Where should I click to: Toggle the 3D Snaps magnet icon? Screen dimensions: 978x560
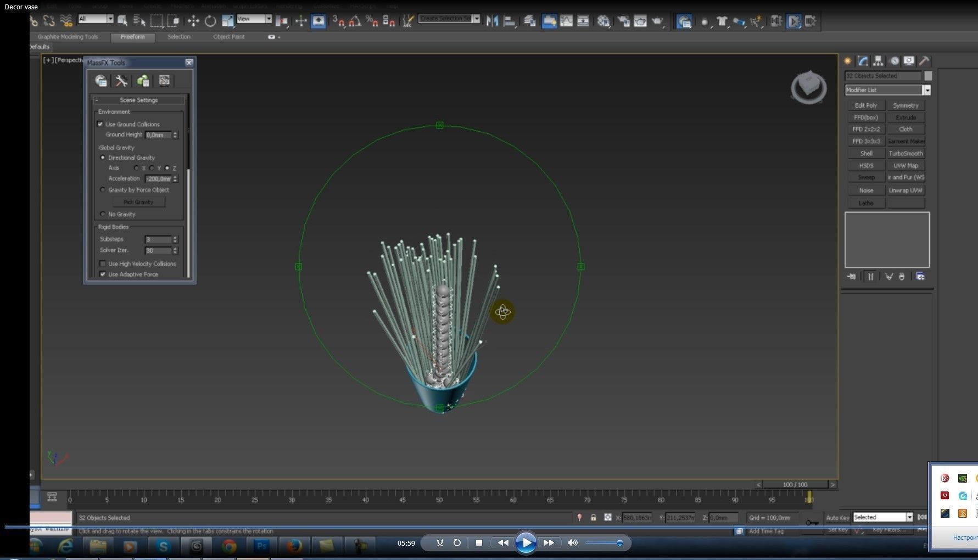pyautogui.click(x=339, y=21)
